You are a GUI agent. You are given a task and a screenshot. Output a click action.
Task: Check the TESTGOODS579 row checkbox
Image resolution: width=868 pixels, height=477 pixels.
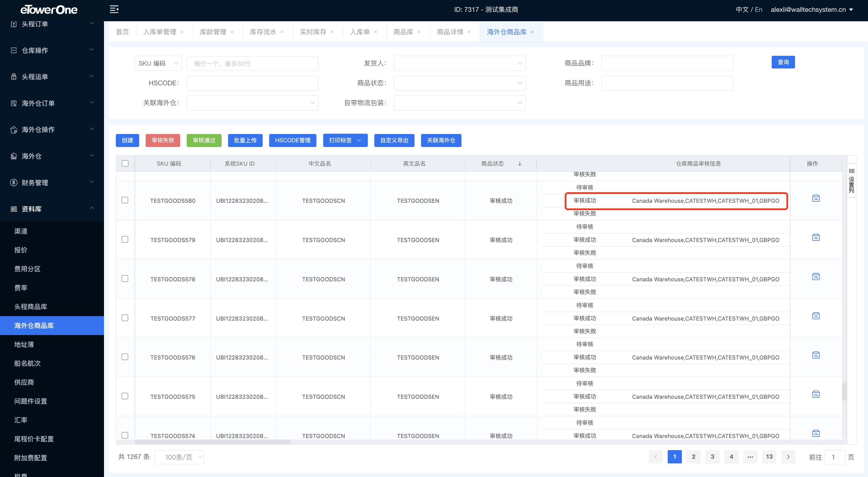pos(125,239)
